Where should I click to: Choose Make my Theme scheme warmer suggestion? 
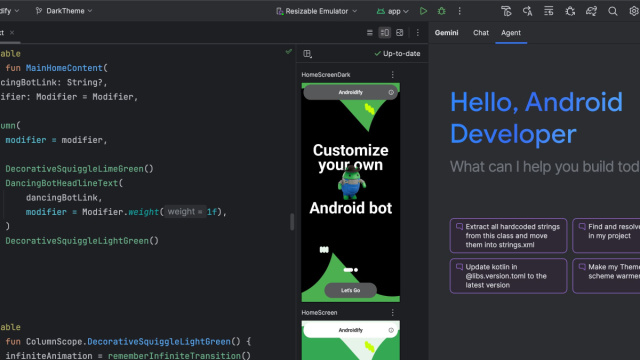[606, 276]
